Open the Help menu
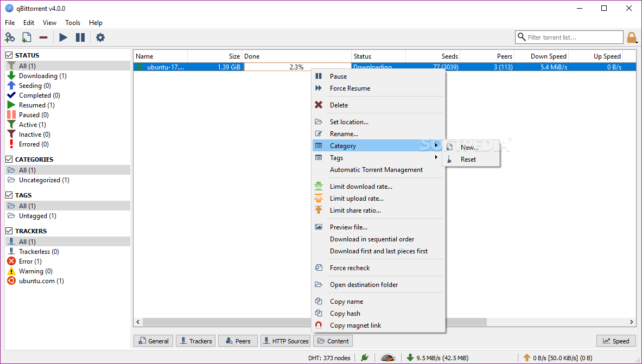This screenshot has width=642, height=364. pos(96,23)
